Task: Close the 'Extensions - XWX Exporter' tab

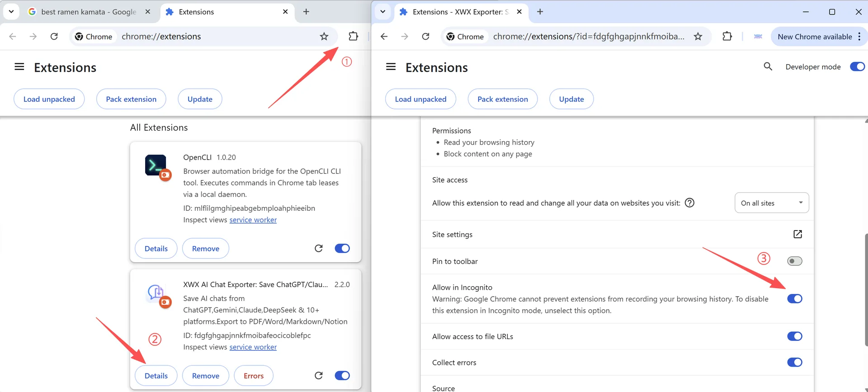Action: (x=519, y=12)
